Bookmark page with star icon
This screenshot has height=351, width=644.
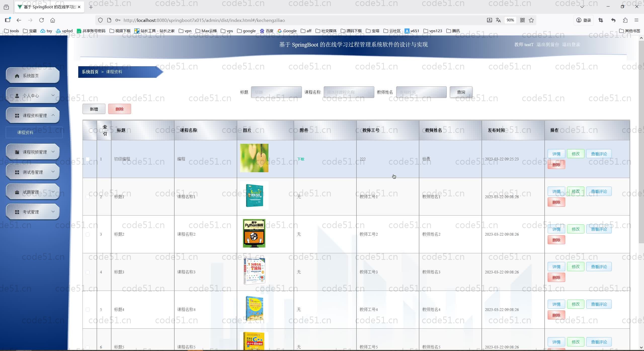pyautogui.click(x=531, y=20)
